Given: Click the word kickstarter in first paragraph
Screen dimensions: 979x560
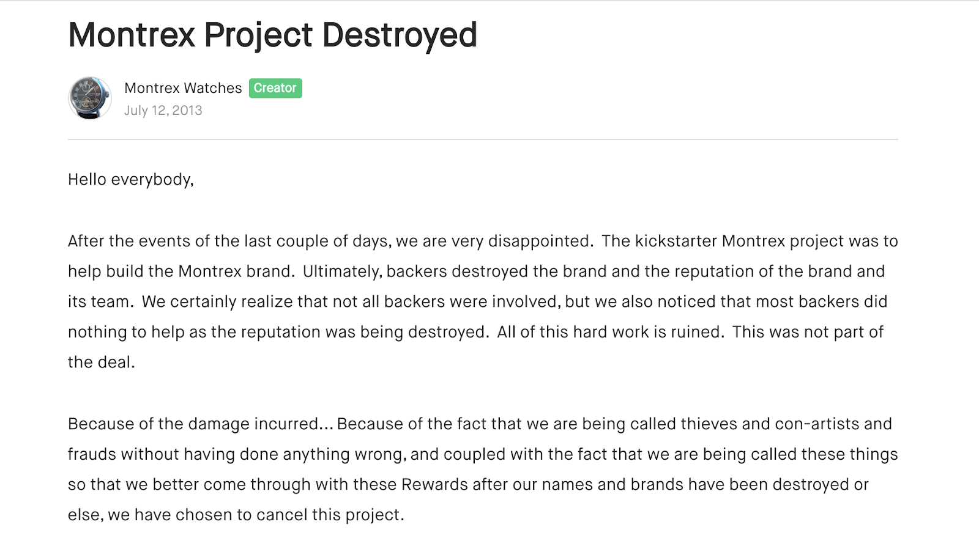Looking at the screenshot, I should pyautogui.click(x=676, y=241).
